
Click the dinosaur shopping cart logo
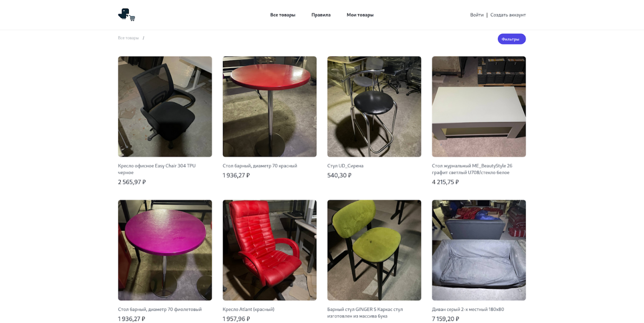126,15
